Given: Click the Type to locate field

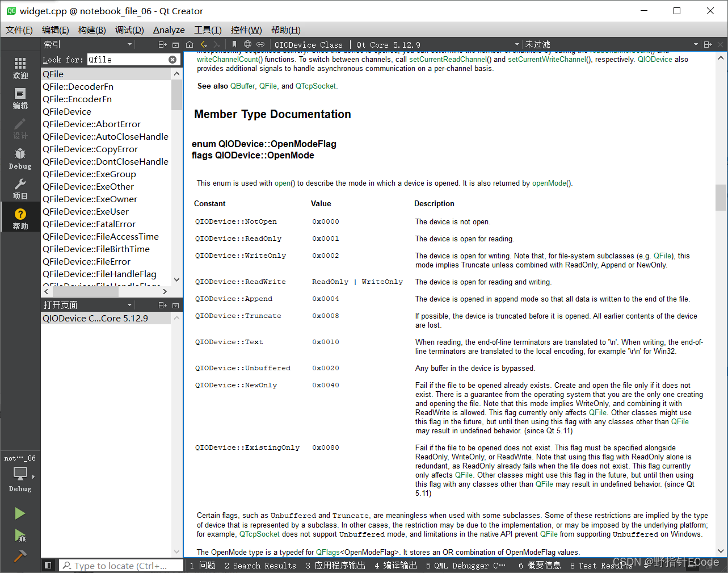Looking at the screenshot, I should point(121,566).
